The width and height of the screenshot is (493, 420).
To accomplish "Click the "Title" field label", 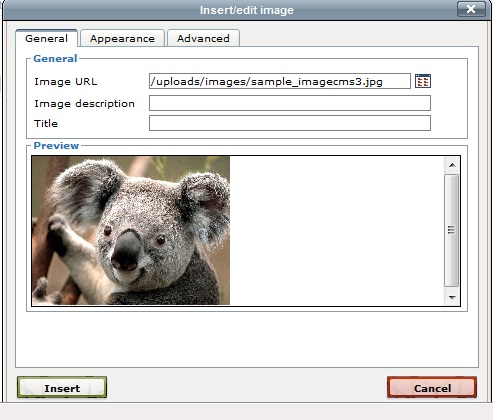I will coord(46,124).
